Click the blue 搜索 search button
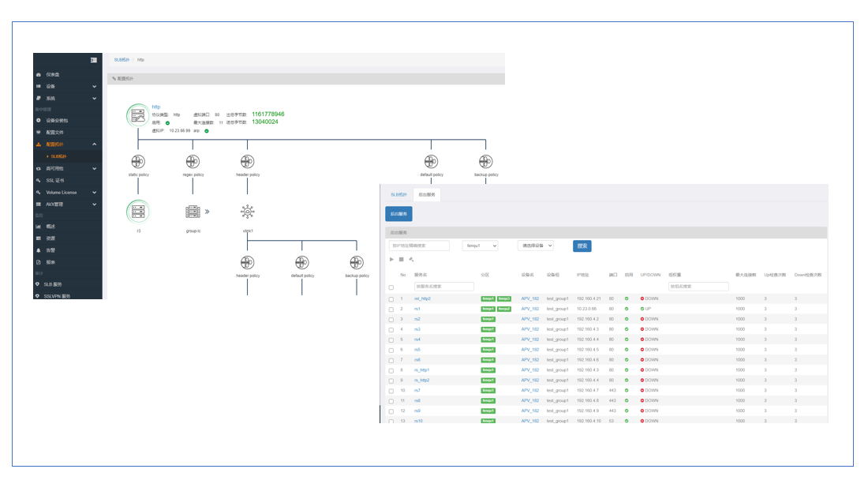 click(x=582, y=246)
